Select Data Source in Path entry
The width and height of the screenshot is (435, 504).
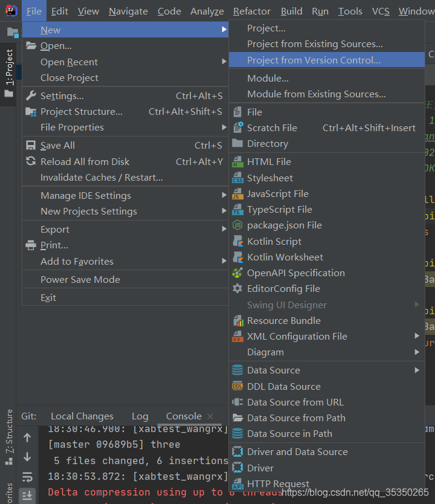pos(327,434)
